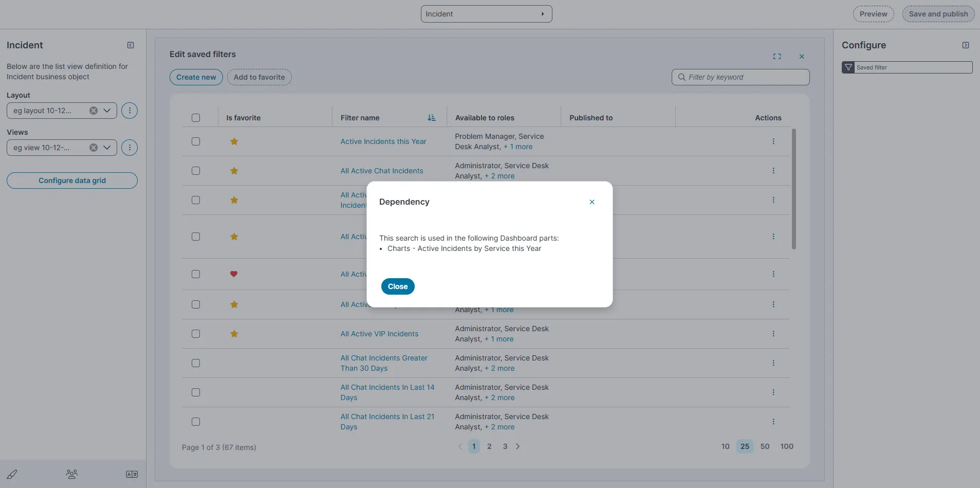Open the brush design tool in bottom bar

12,474
